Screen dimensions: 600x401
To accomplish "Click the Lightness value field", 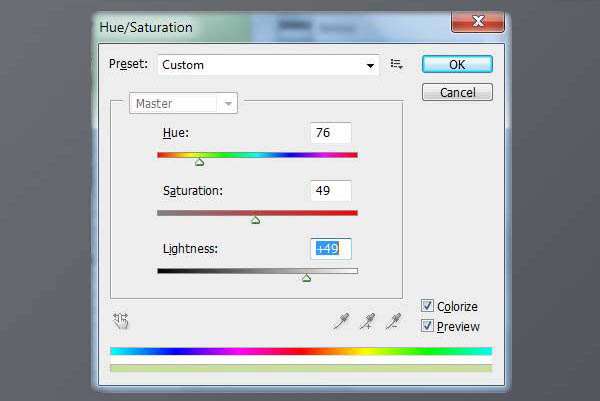I will click(331, 248).
